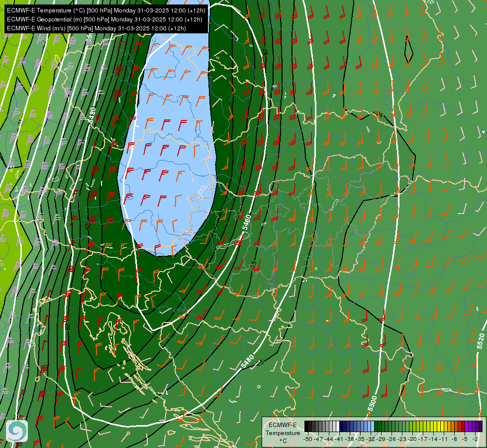Click the 5500 geopotential contour label
Image resolution: width=487 pixels, height=448 pixels.
(372, 404)
